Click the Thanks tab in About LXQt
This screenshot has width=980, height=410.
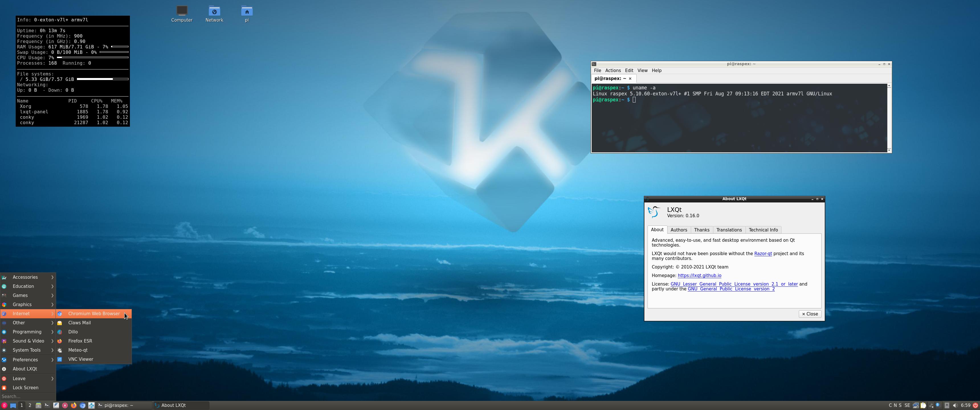(701, 229)
